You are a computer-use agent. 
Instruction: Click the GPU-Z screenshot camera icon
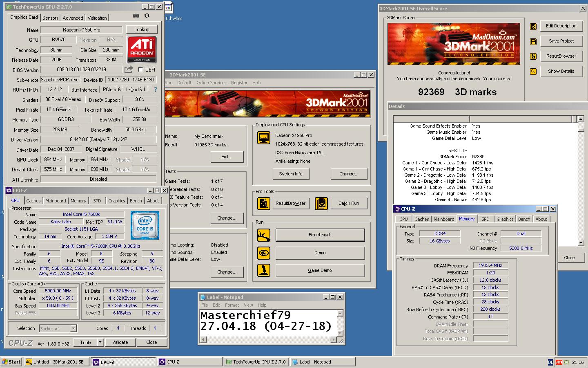pyautogui.click(x=136, y=16)
